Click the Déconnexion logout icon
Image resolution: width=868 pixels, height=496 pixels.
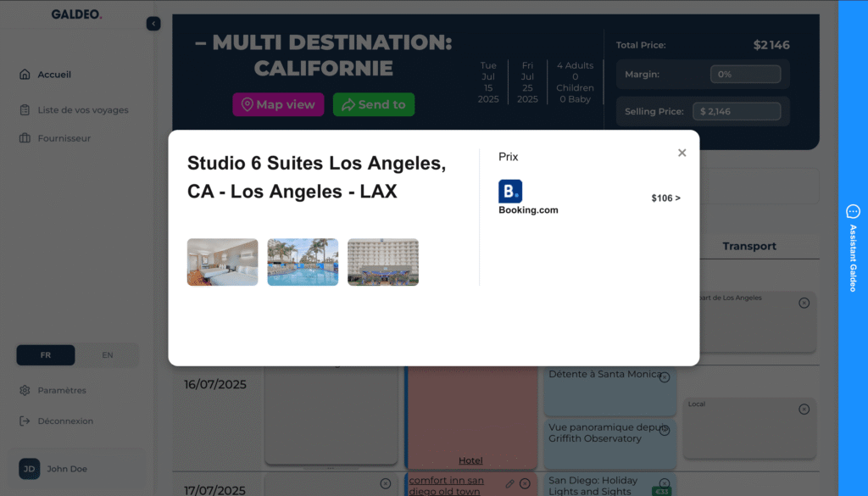25,421
